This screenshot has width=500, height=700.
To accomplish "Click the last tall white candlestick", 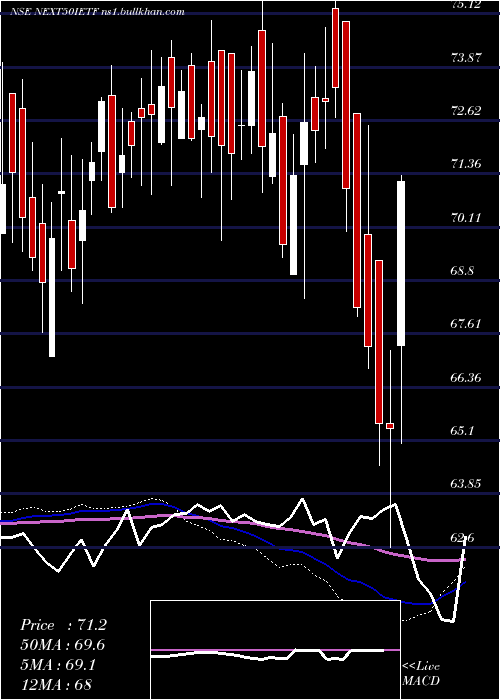I will tap(401, 263).
